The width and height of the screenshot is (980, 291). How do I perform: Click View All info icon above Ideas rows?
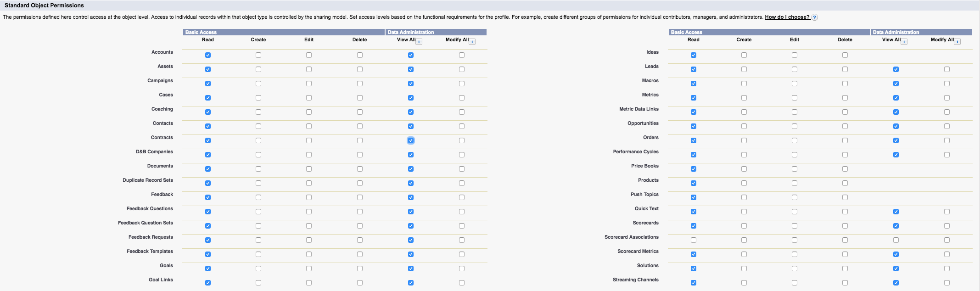[x=904, y=41]
